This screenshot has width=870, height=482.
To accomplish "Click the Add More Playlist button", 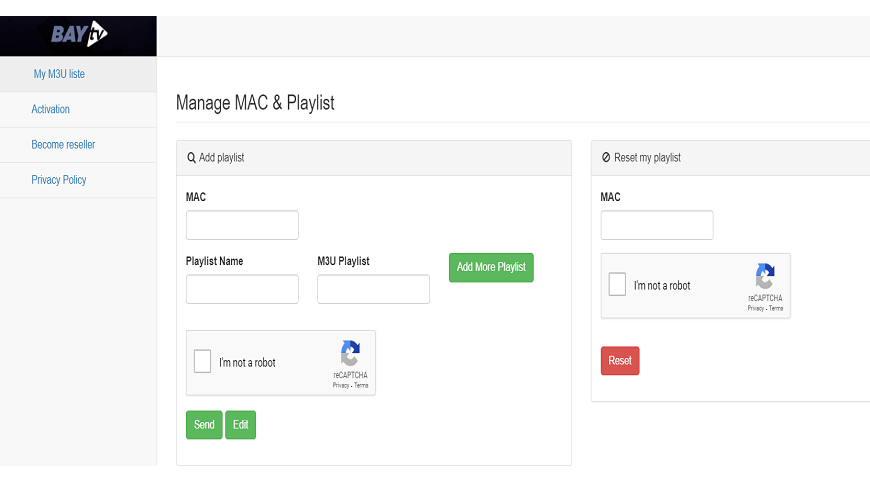I will [491, 267].
